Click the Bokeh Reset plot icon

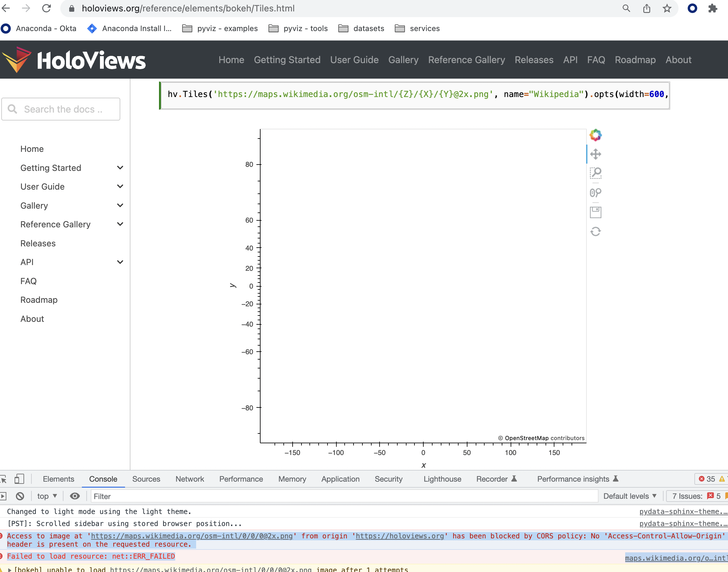coord(595,231)
